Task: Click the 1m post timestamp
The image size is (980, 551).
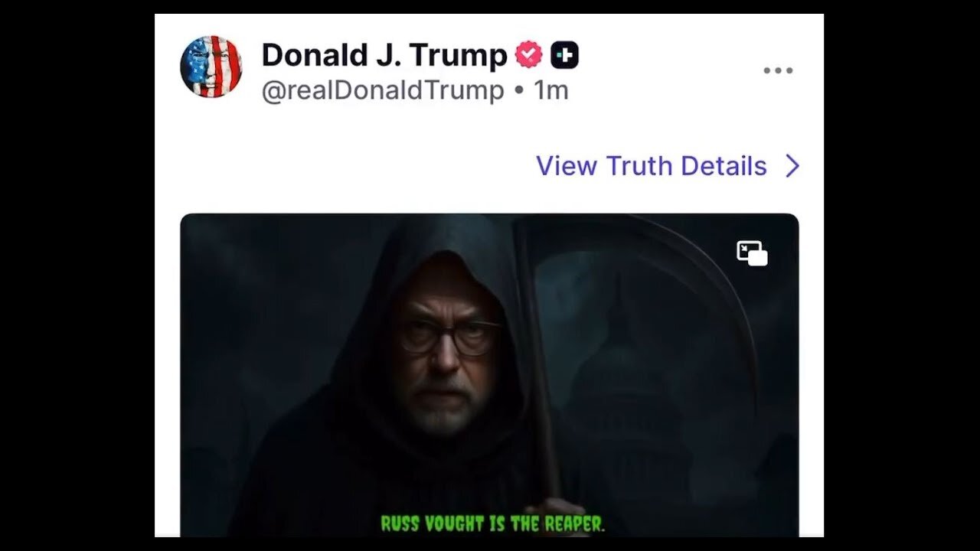Action: coord(551,90)
